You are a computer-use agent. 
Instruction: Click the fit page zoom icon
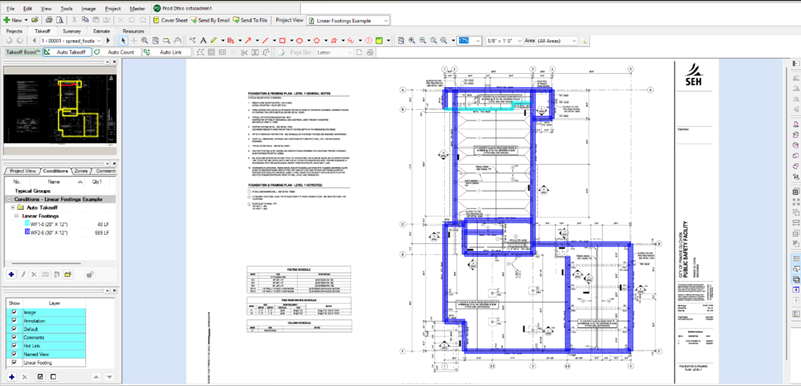(401, 40)
